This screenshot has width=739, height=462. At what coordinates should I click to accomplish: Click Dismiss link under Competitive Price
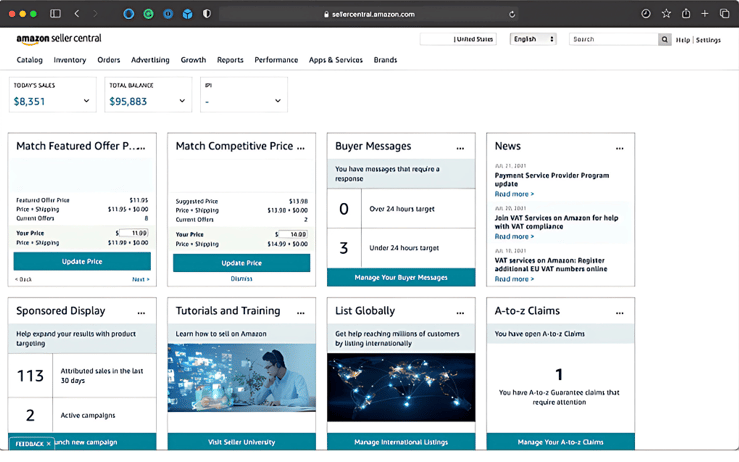(241, 279)
